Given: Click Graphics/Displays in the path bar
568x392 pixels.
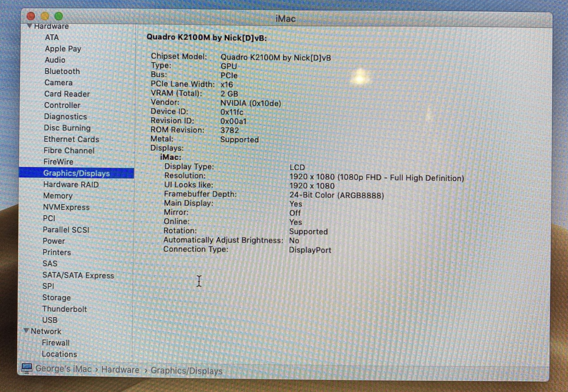Looking at the screenshot, I should (187, 371).
